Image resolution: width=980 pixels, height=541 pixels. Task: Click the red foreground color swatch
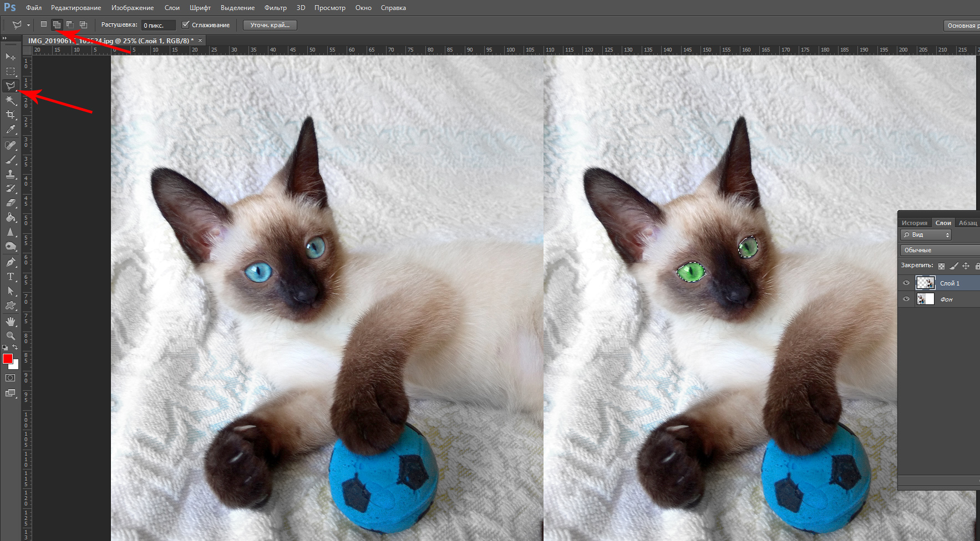tap(7, 359)
